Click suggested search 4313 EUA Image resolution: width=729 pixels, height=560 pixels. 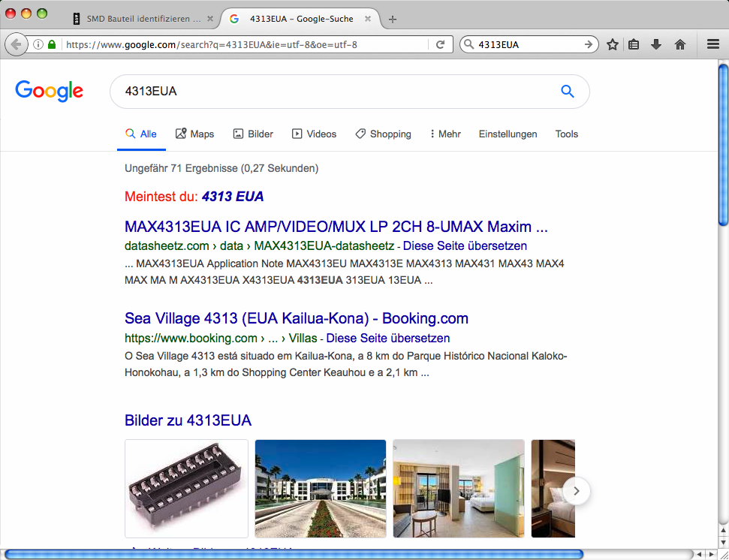(x=233, y=197)
